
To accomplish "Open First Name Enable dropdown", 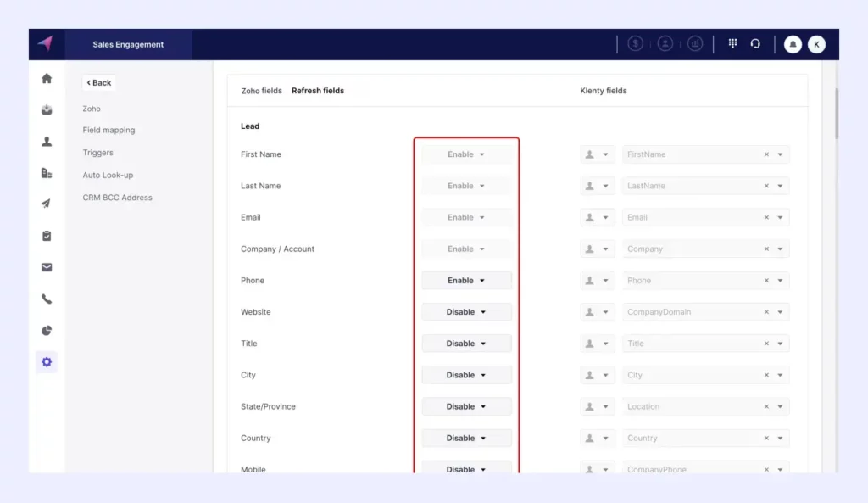I will [466, 154].
